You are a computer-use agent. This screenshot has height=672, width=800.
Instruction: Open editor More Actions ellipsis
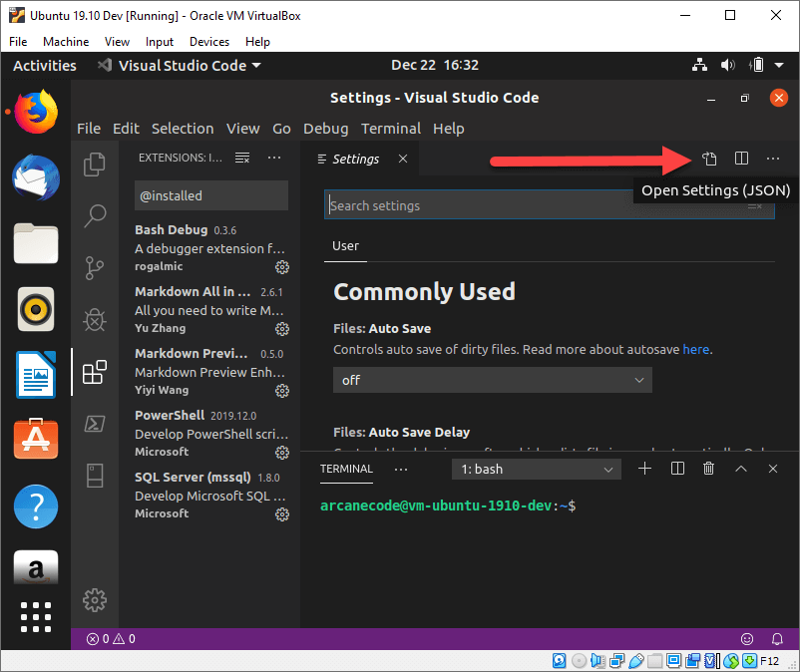[x=773, y=159]
